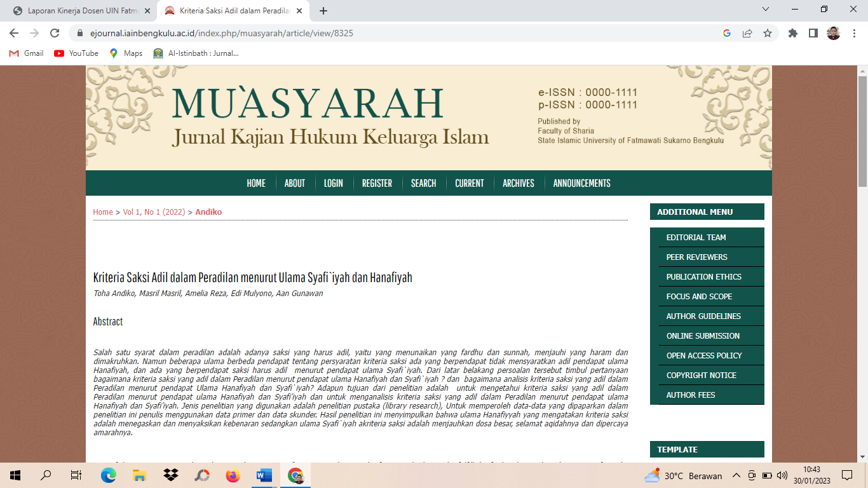This screenshot has height=488, width=868.
Task: Bookmark this page with the star icon
Action: click(x=768, y=33)
